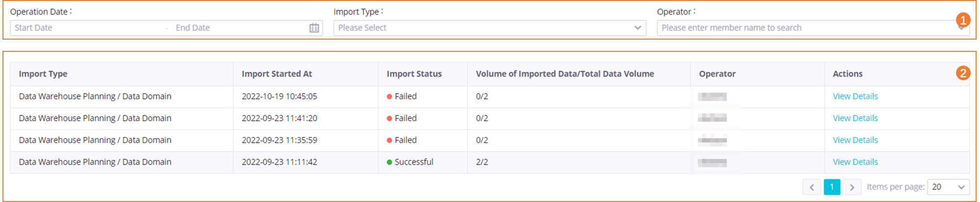This screenshot has height=202, width=980.
Task: Open the items per page dropdown
Action: coord(948,187)
